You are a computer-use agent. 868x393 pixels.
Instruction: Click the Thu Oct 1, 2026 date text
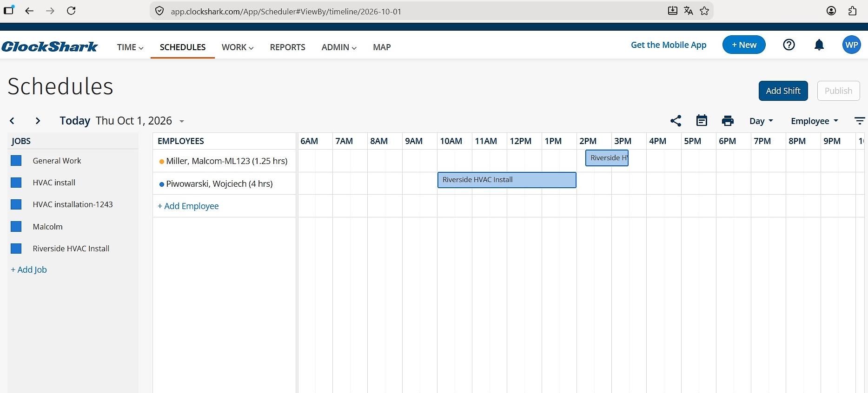pos(134,121)
